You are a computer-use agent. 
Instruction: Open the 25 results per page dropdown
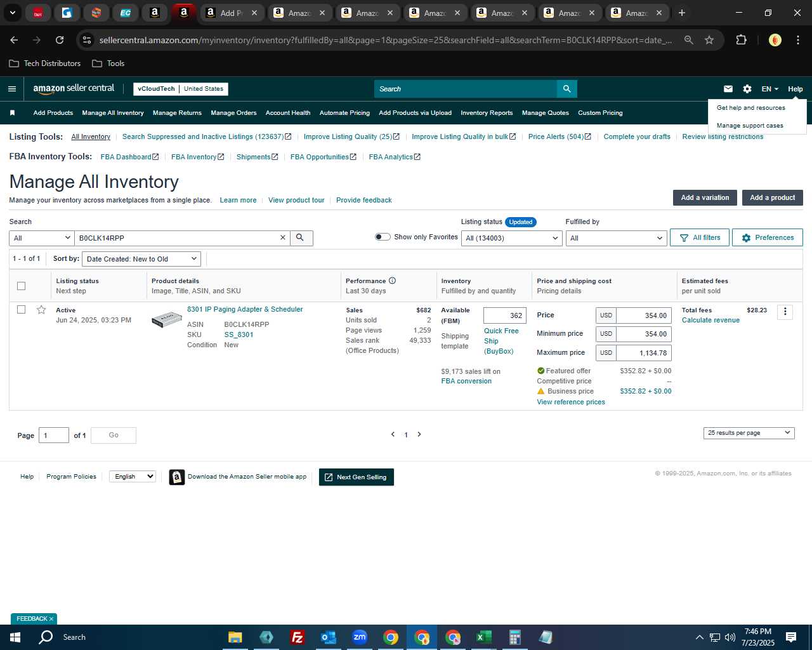tap(749, 433)
